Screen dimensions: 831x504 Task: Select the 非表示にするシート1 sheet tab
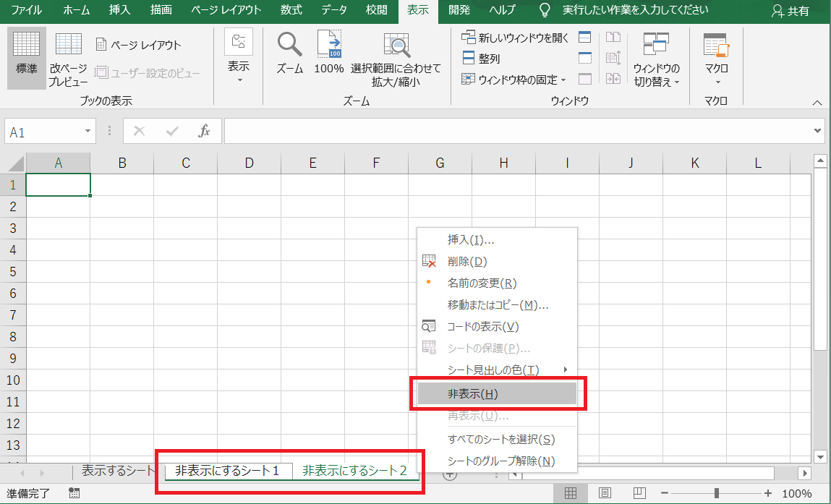(229, 471)
